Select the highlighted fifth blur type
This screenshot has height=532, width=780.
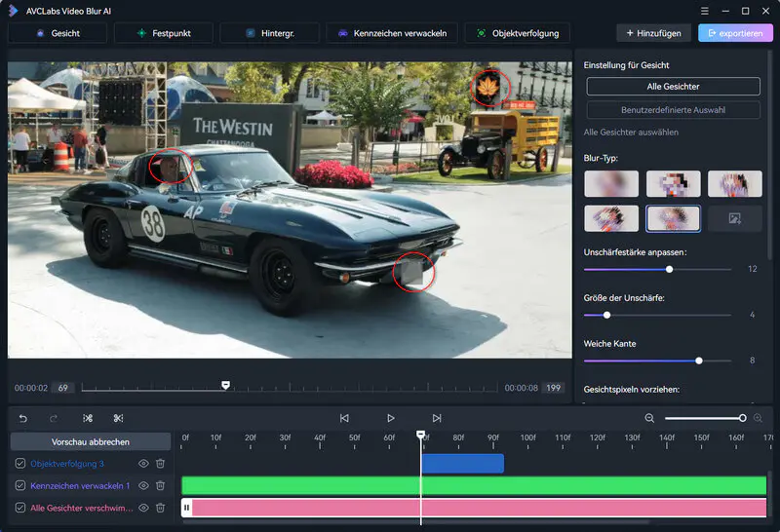tap(673, 218)
